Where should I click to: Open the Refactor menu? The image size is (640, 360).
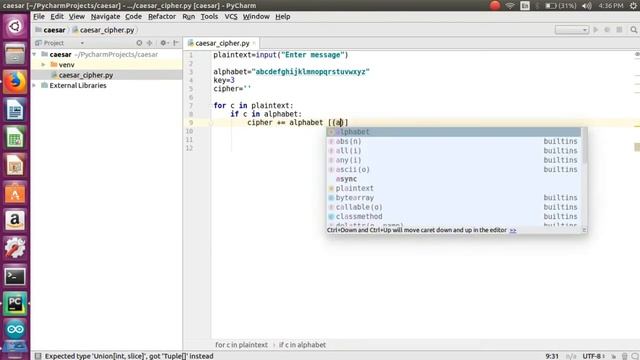162,16
